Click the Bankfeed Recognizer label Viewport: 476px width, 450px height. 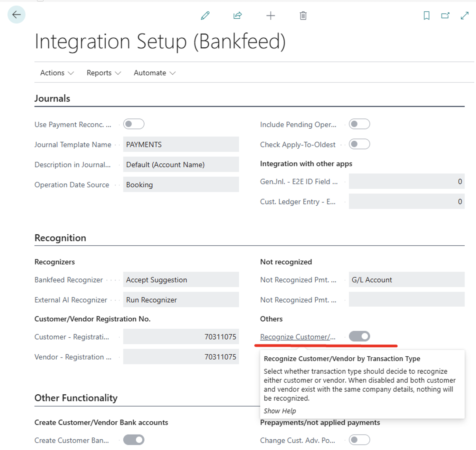[69, 280]
